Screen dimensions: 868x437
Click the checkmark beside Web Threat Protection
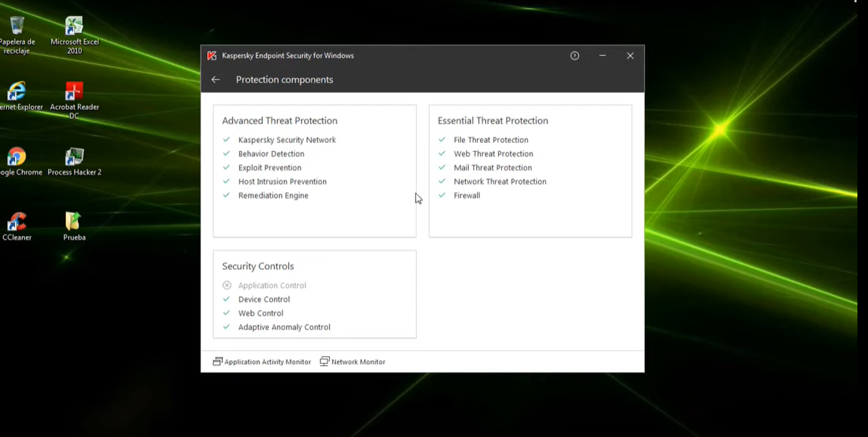click(442, 153)
